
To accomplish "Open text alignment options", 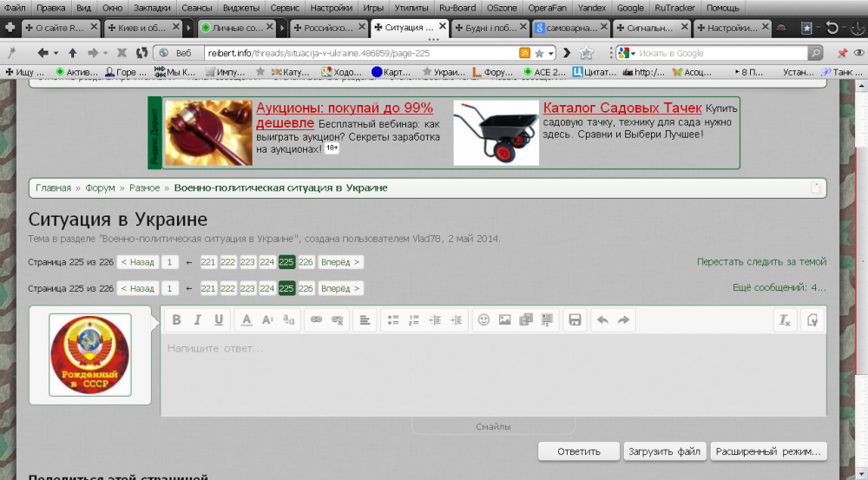I will (x=365, y=320).
